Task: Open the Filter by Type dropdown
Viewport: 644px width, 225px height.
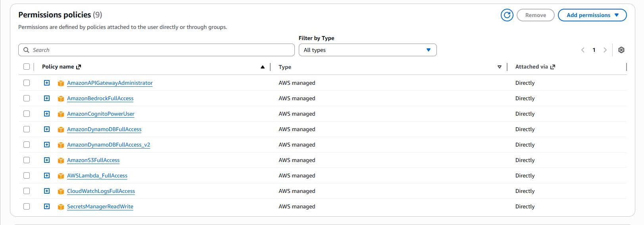Action: click(367, 50)
